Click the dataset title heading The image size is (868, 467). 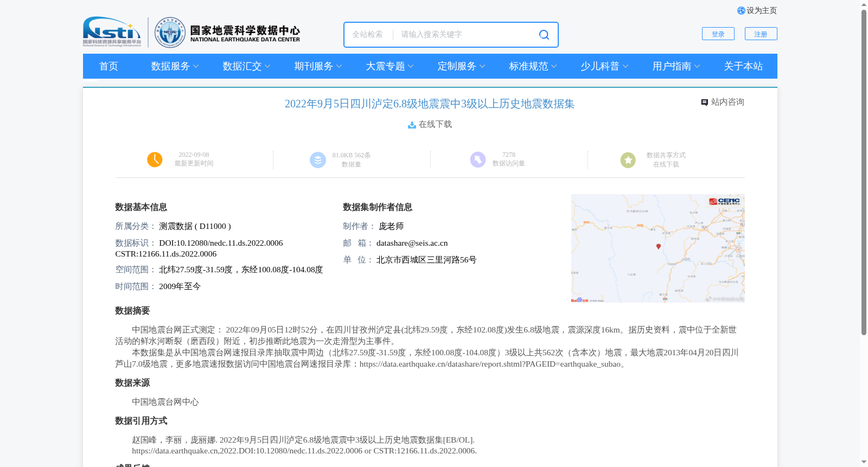(x=430, y=104)
